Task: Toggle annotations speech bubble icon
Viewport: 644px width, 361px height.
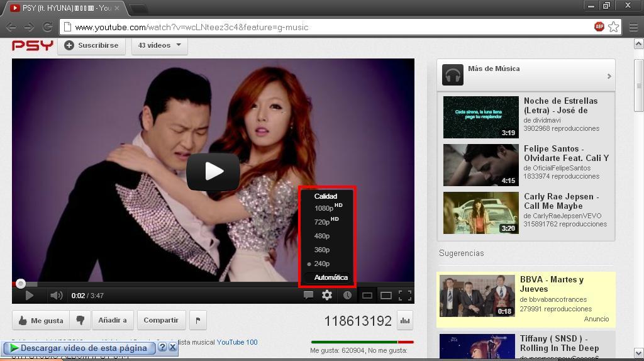Action: (x=308, y=295)
